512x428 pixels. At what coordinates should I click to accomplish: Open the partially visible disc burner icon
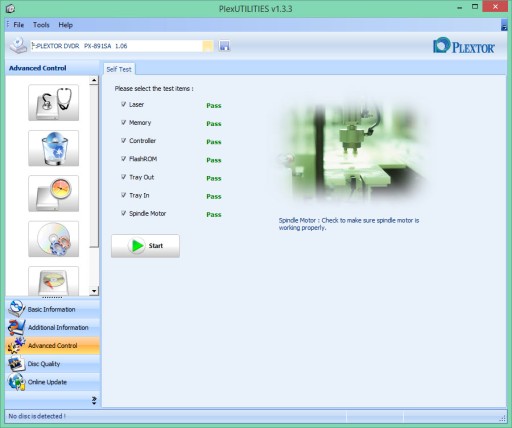54,281
